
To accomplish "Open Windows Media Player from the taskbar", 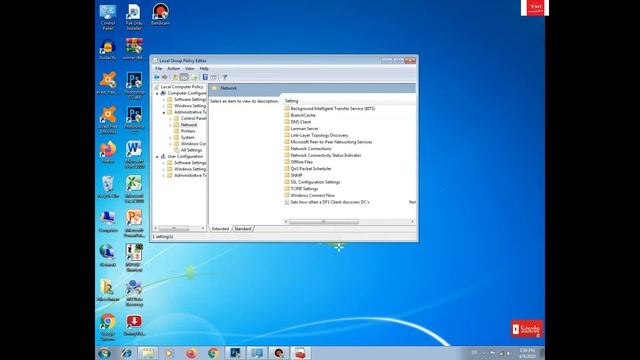I will click(169, 353).
